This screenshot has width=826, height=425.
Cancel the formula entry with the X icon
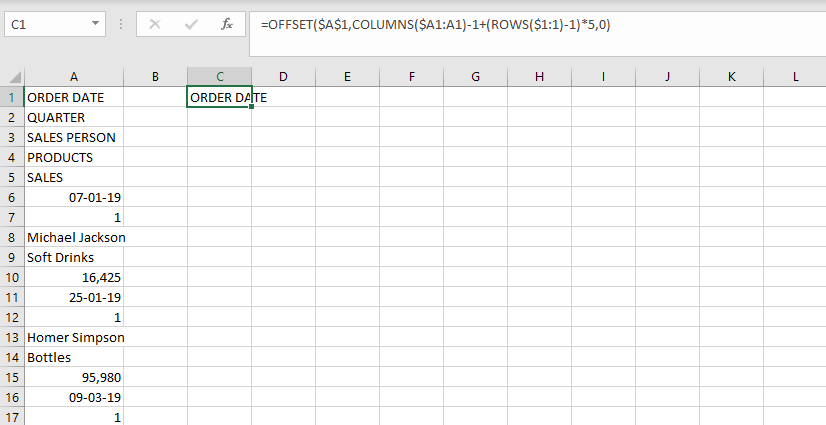coord(155,24)
